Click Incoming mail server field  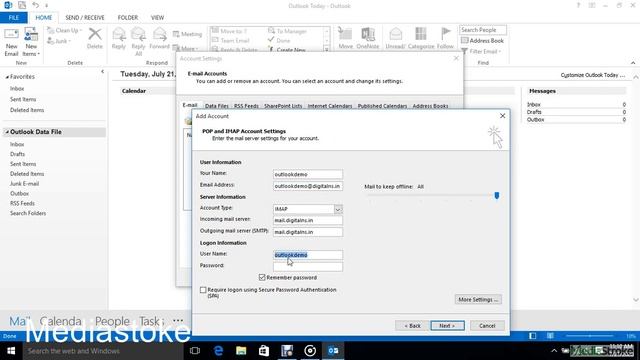[x=308, y=220]
